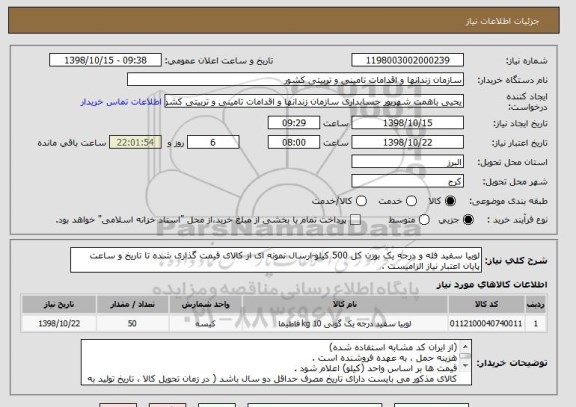Click the جزئیات اطلاعات نیاز header title

[502, 21]
